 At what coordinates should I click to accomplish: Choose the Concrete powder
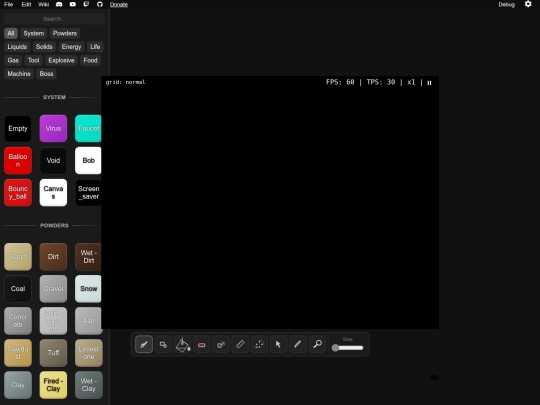[x=18, y=321]
